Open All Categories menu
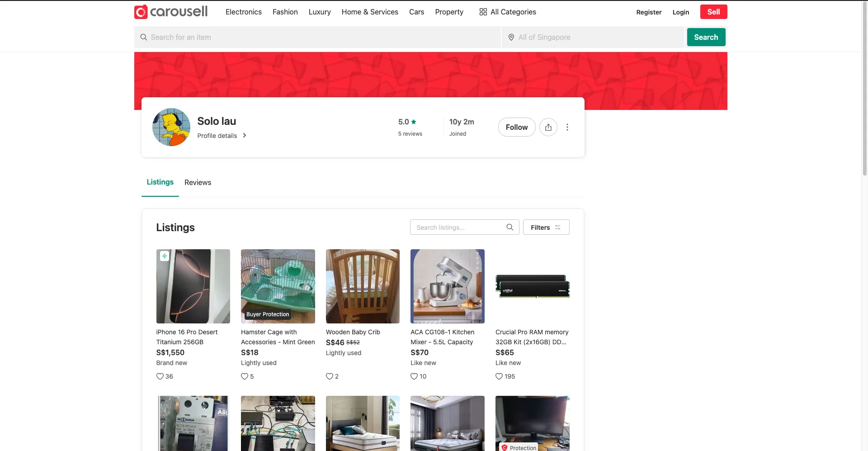This screenshot has height=451, width=868. [508, 12]
